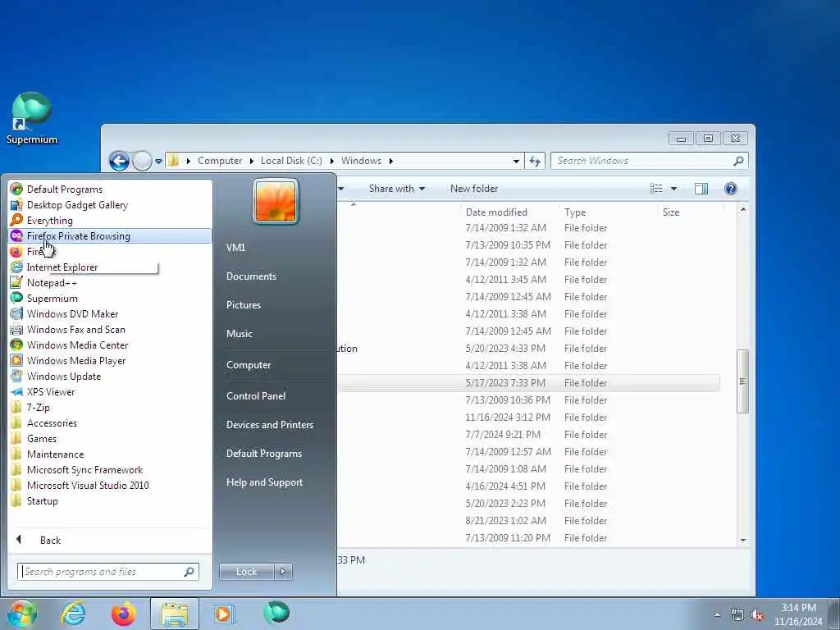840x630 pixels.
Task: Launch Notepad++ from programs list
Action: point(52,282)
